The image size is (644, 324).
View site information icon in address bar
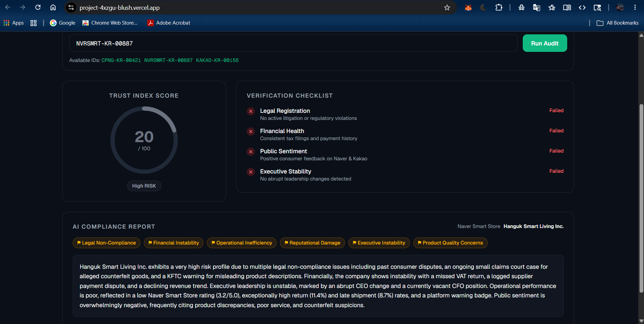(71, 7)
